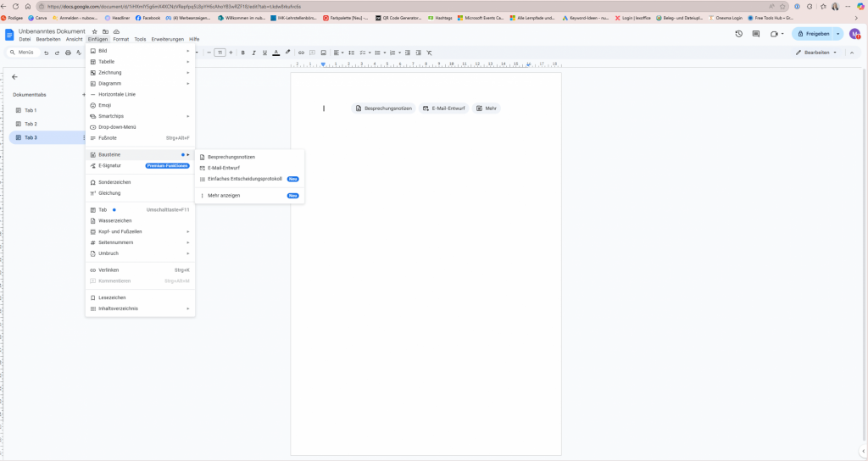The height and width of the screenshot is (461, 868).
Task: Click the undo arrow icon
Action: 46,53
